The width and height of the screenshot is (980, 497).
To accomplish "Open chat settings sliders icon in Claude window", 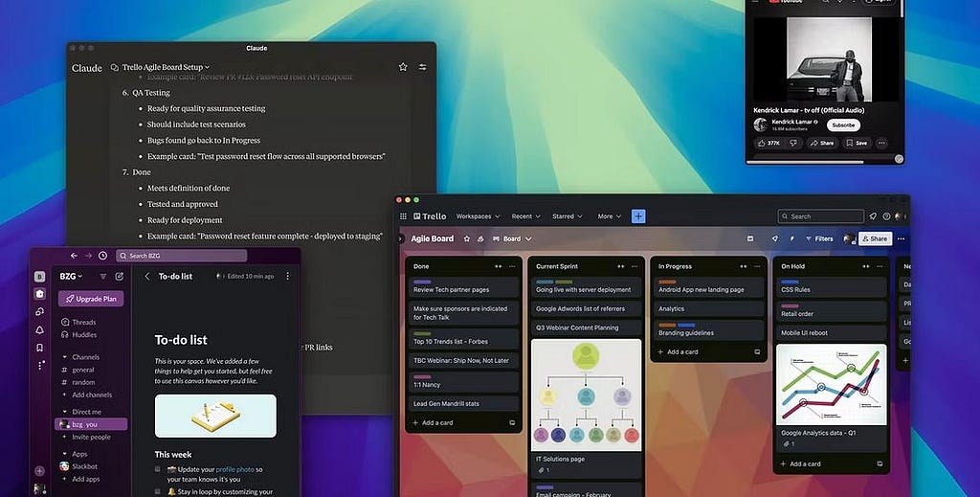I will (422, 67).
